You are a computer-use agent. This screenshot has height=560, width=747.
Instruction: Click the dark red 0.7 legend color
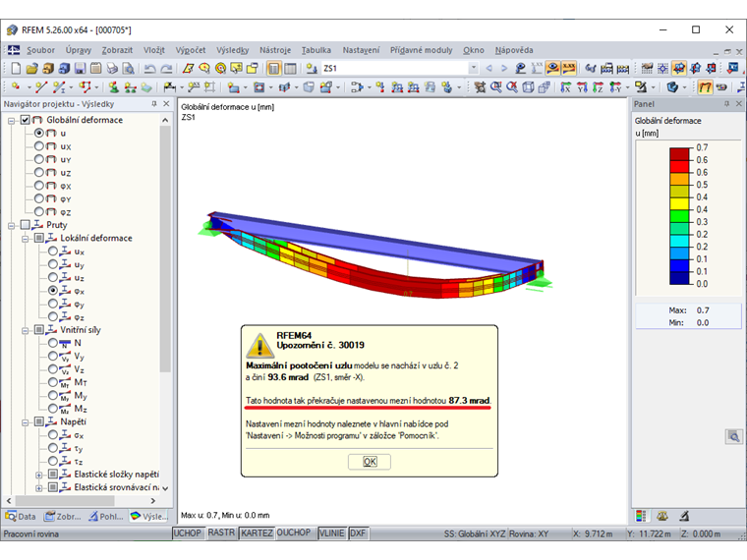point(679,154)
